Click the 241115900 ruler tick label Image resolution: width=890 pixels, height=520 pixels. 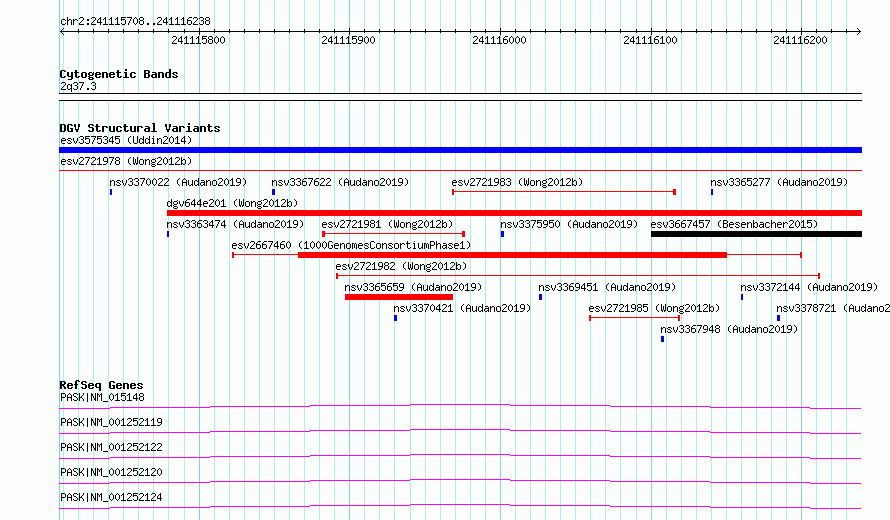pos(348,40)
